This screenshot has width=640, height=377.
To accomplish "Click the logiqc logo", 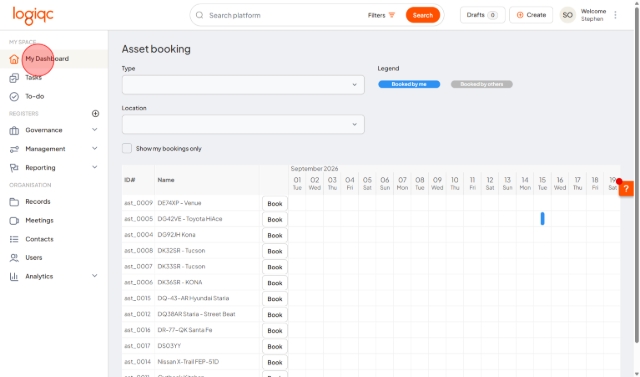I will pyautogui.click(x=33, y=16).
